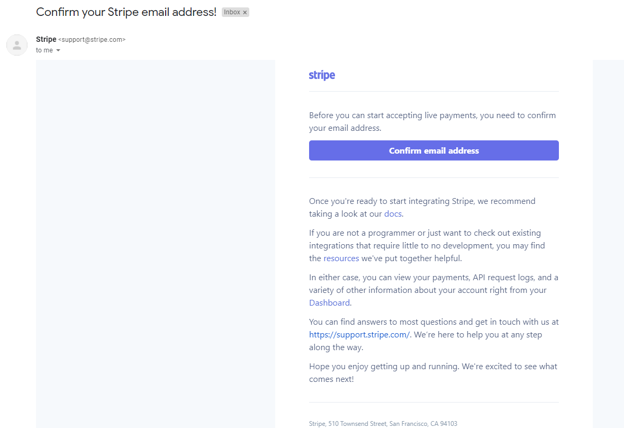Click the sender's profile avatar icon

click(x=17, y=45)
